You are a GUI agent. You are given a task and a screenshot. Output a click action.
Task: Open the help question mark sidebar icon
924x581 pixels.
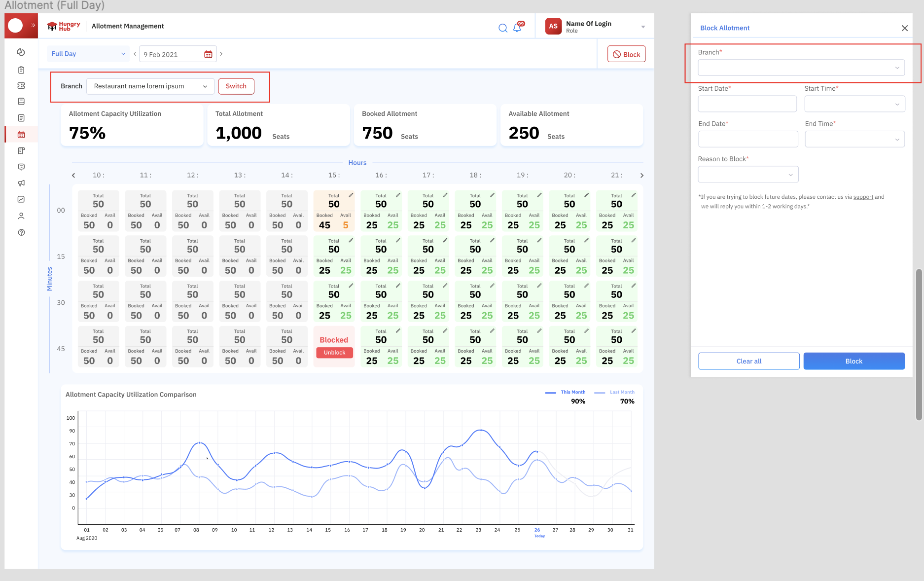(x=21, y=232)
